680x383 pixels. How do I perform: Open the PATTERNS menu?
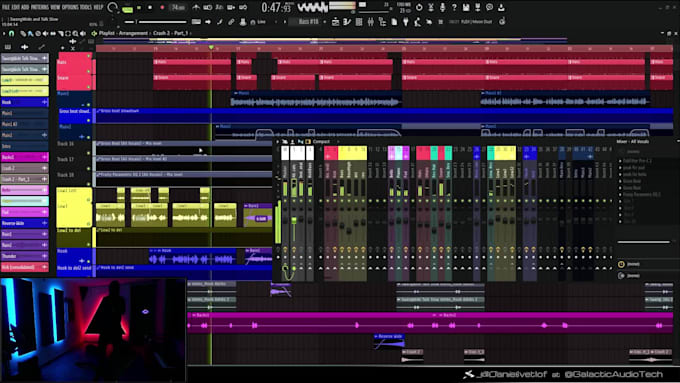coord(40,7)
